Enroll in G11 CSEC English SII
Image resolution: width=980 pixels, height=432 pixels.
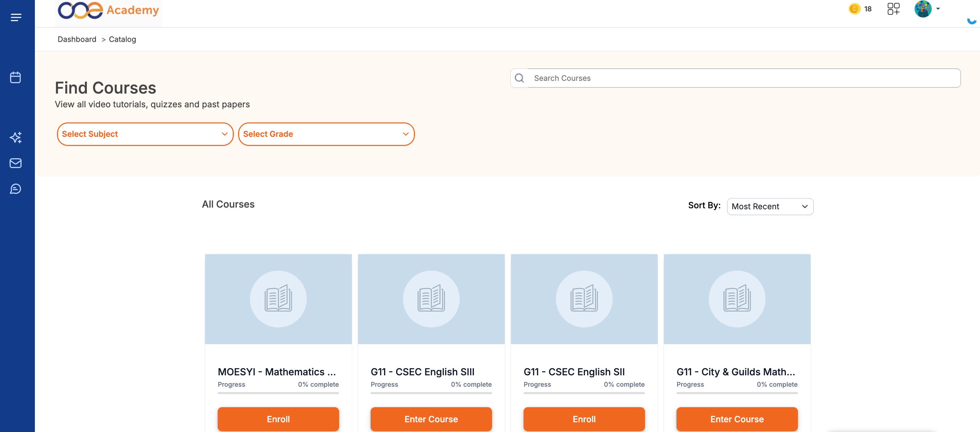tap(584, 419)
